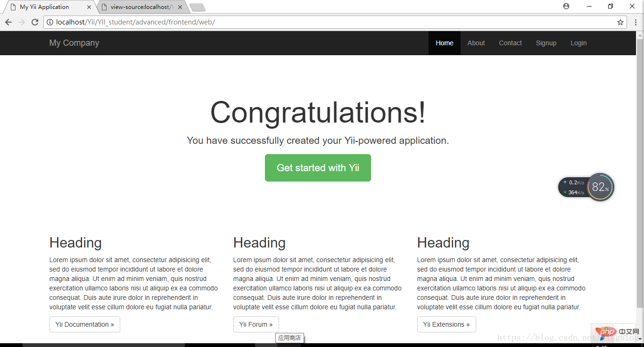Open the Yii Extensions link
The height and width of the screenshot is (347, 644).
tap(446, 324)
